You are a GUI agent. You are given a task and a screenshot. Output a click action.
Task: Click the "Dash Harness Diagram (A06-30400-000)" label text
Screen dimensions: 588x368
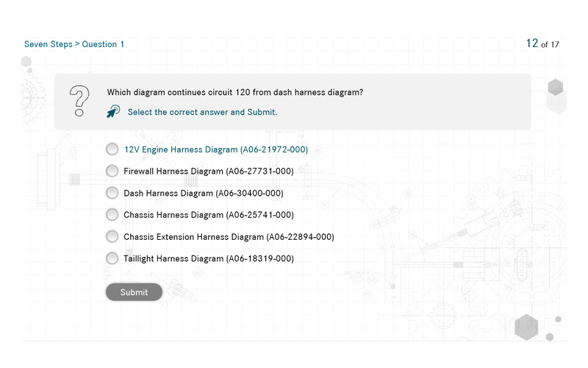point(204,194)
